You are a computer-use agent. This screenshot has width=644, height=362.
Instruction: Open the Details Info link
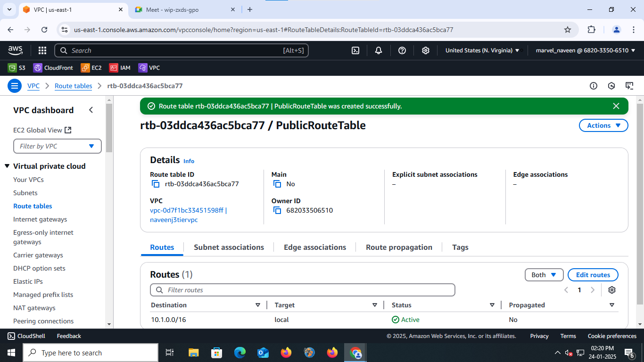(x=189, y=161)
